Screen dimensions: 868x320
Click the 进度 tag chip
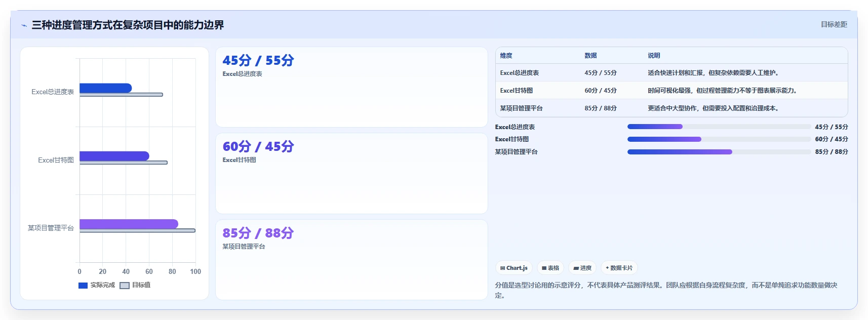coord(582,268)
